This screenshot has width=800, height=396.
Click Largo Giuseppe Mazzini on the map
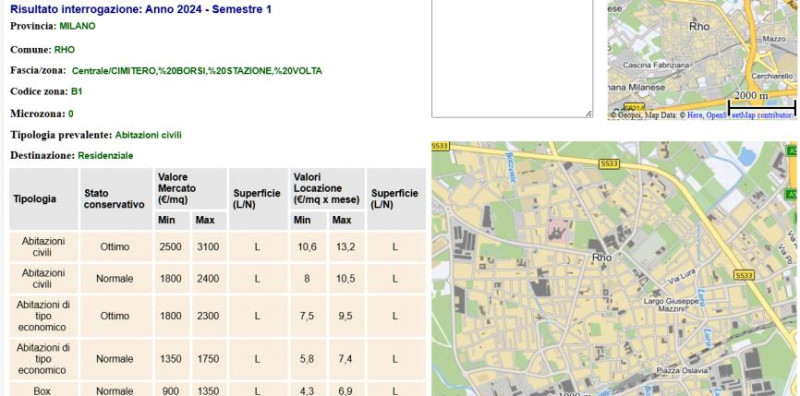(x=671, y=305)
